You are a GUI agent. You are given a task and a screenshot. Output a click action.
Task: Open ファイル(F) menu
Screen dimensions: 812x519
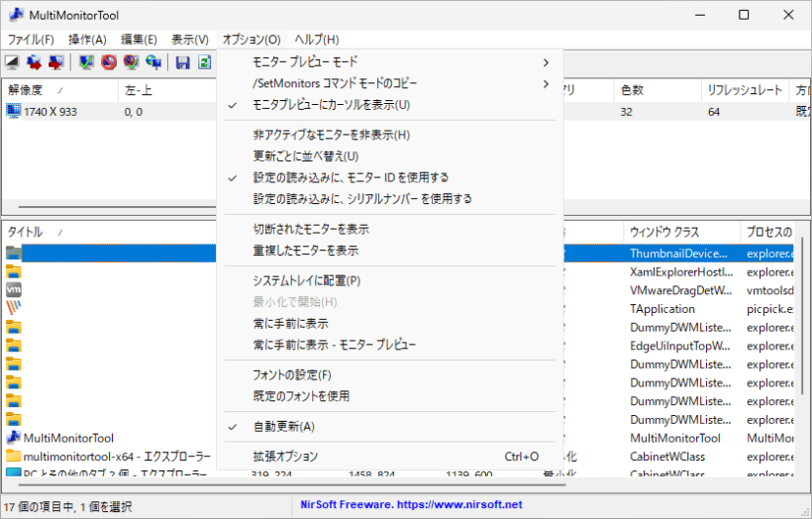coord(31,40)
